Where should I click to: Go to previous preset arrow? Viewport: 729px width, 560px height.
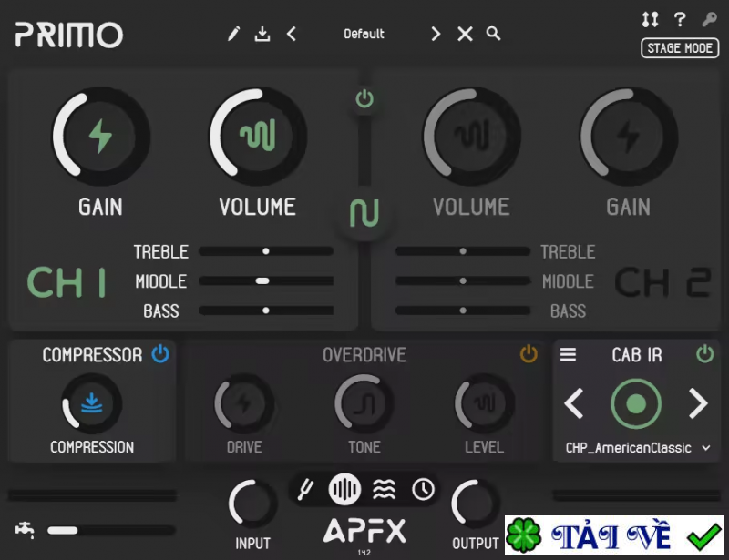292,34
